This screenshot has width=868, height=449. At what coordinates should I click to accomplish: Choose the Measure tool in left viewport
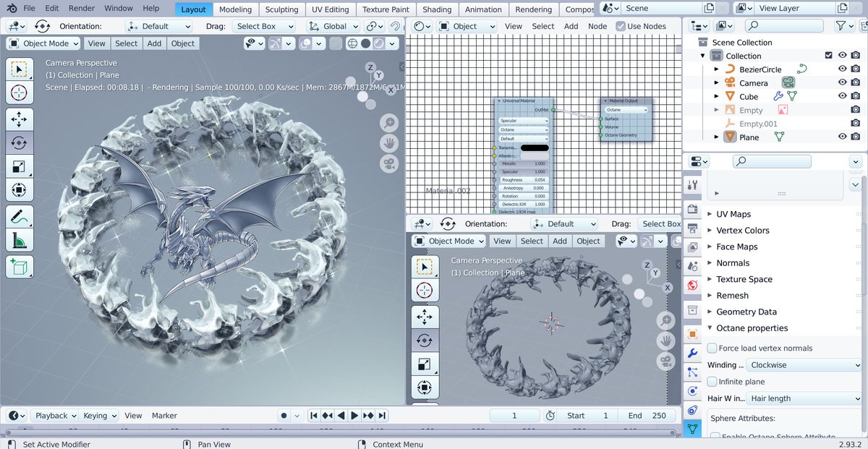pos(20,241)
